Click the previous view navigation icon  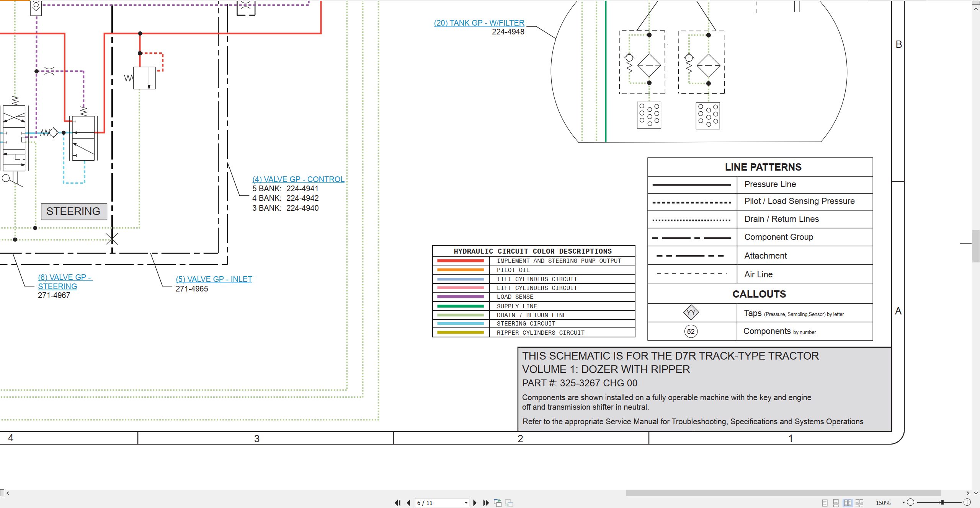click(x=498, y=503)
